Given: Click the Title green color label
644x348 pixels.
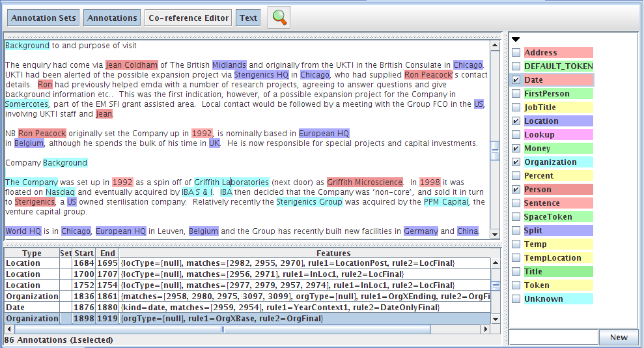Looking at the screenshot, I should 558,272.
